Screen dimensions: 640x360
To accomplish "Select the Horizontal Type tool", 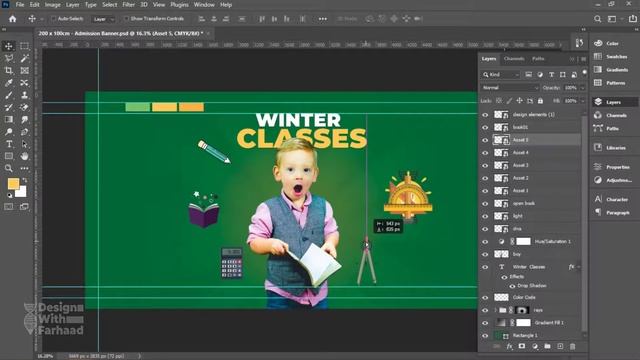I will coord(9,144).
